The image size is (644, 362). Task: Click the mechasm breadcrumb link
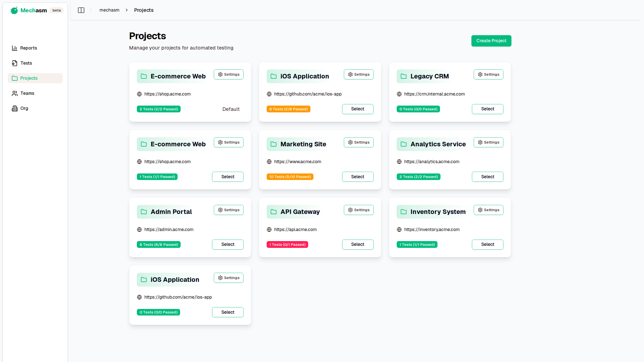pyautogui.click(x=109, y=10)
